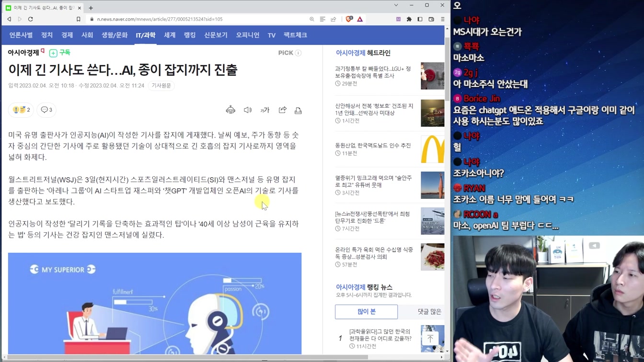This screenshot has height=362, width=644.
Task: Open headline about LGU+ 특별 조사
Action: pyautogui.click(x=374, y=72)
